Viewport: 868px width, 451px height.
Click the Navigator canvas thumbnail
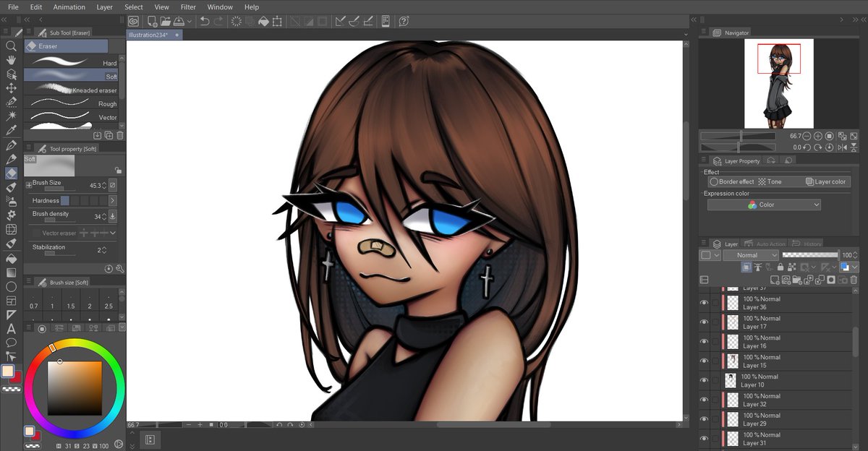(778, 83)
